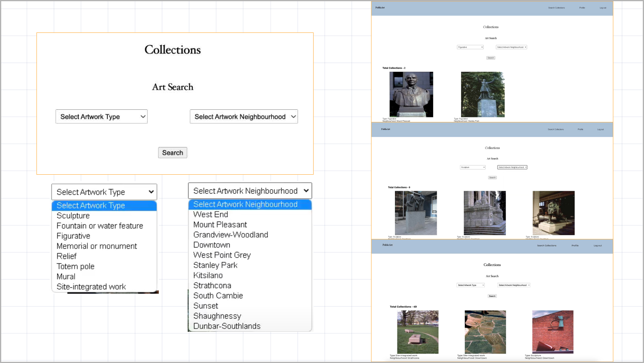
Task: Open first sculpture thumbnail under Total Collections 9
Action: pyautogui.click(x=416, y=213)
